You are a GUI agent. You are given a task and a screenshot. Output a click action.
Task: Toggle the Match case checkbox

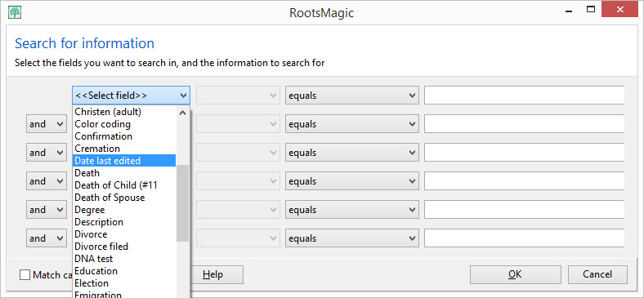[25, 275]
